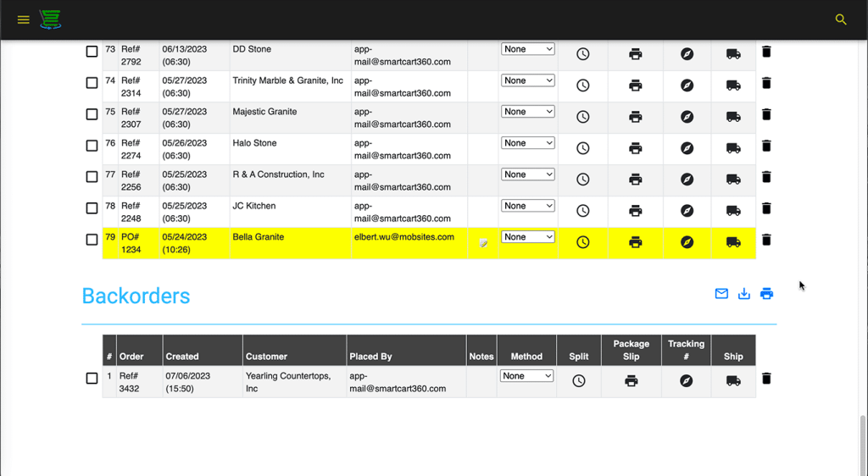Click the Customer column header in Backorders

(x=266, y=357)
